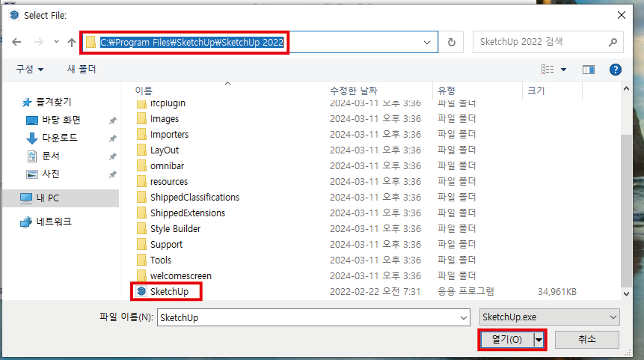Sort by 이름 column header
The width and height of the screenshot is (644, 360).
[x=144, y=91]
